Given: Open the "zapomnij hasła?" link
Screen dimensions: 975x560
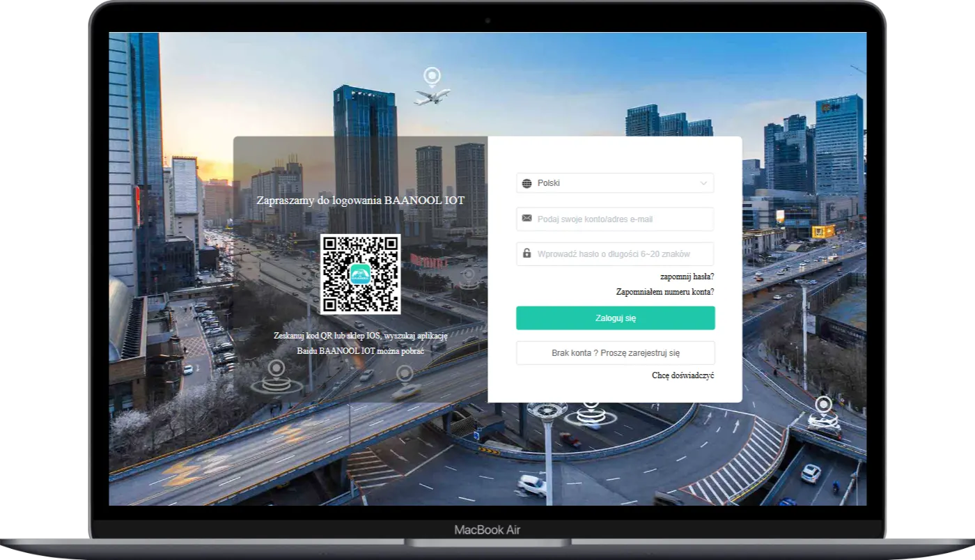Looking at the screenshot, I should pos(687,277).
